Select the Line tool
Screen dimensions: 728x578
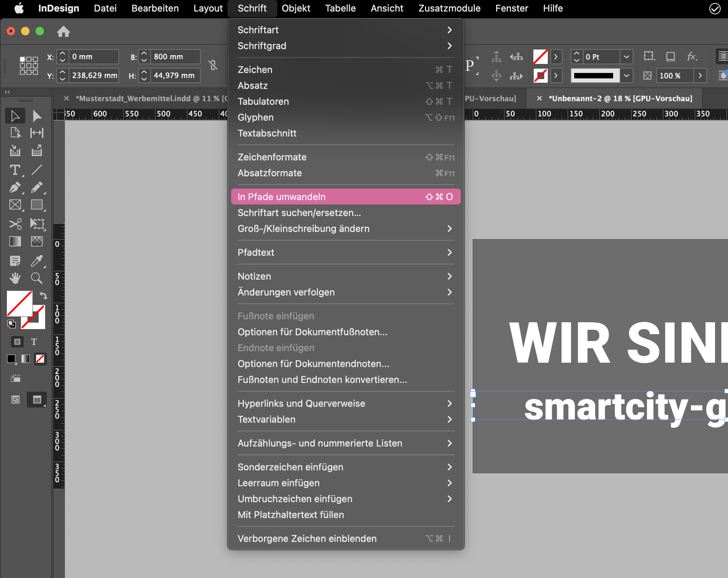36,170
